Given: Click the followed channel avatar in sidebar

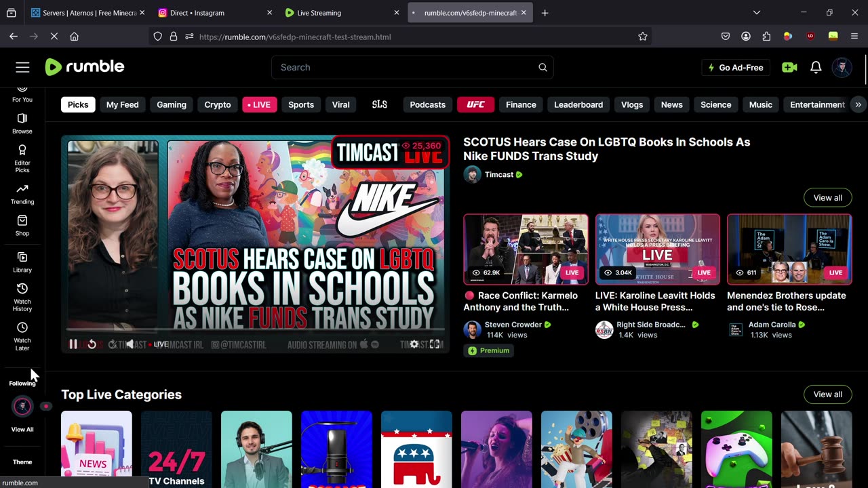Looking at the screenshot, I should click(22, 406).
